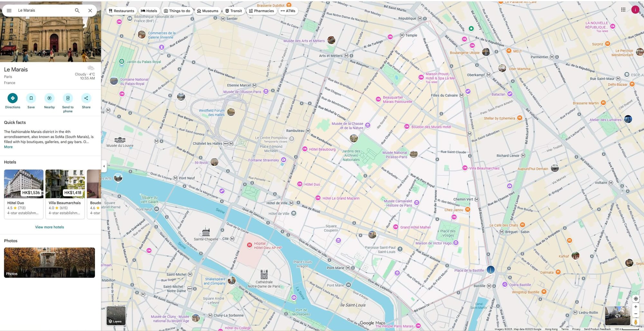Open the hamburger main menu

pyautogui.click(x=9, y=11)
